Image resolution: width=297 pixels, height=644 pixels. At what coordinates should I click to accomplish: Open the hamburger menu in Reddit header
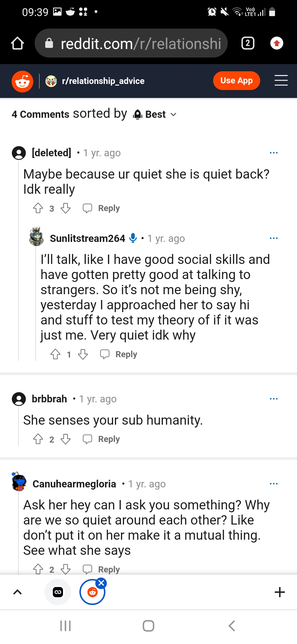click(x=281, y=81)
